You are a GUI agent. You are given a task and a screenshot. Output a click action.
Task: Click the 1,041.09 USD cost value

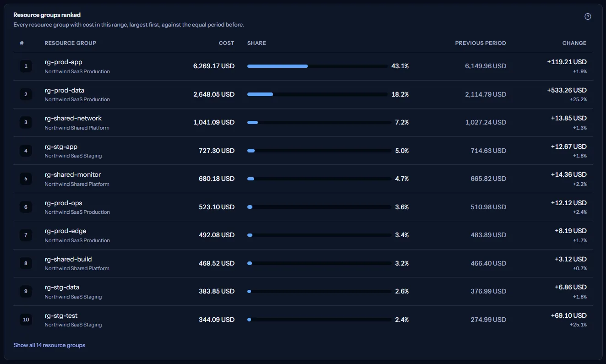pyautogui.click(x=214, y=123)
